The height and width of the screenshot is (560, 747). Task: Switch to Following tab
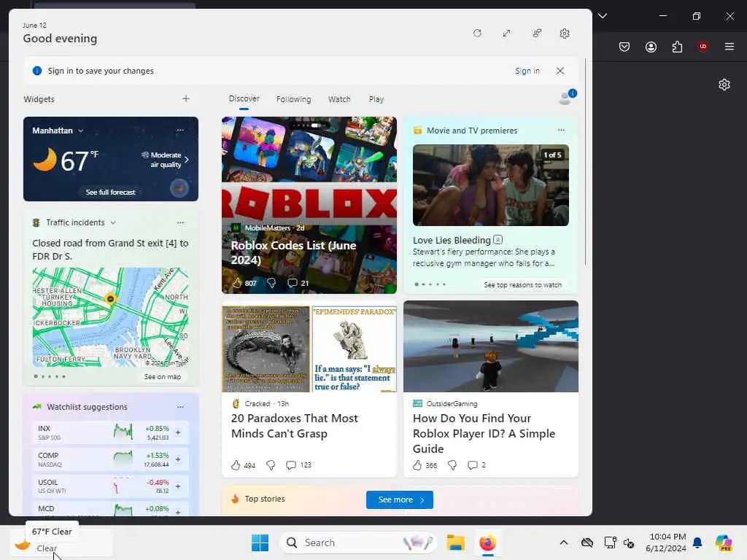(293, 99)
